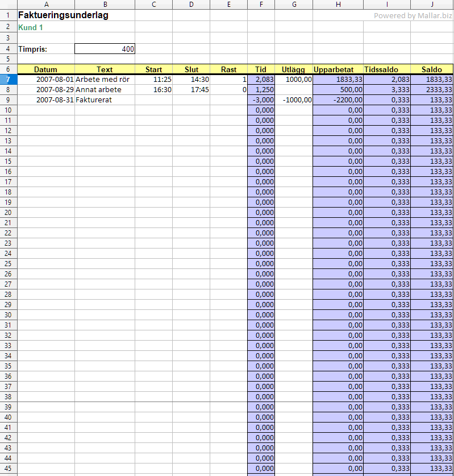Select the date cell 2007-08-31
454x476 pixels.
tap(46, 100)
